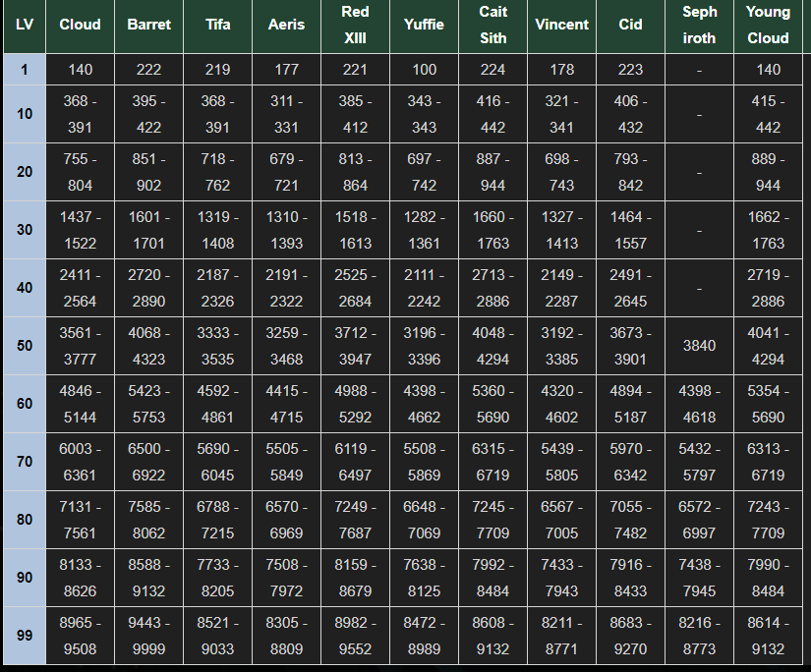Select the level 40 row label

[x=25, y=288]
